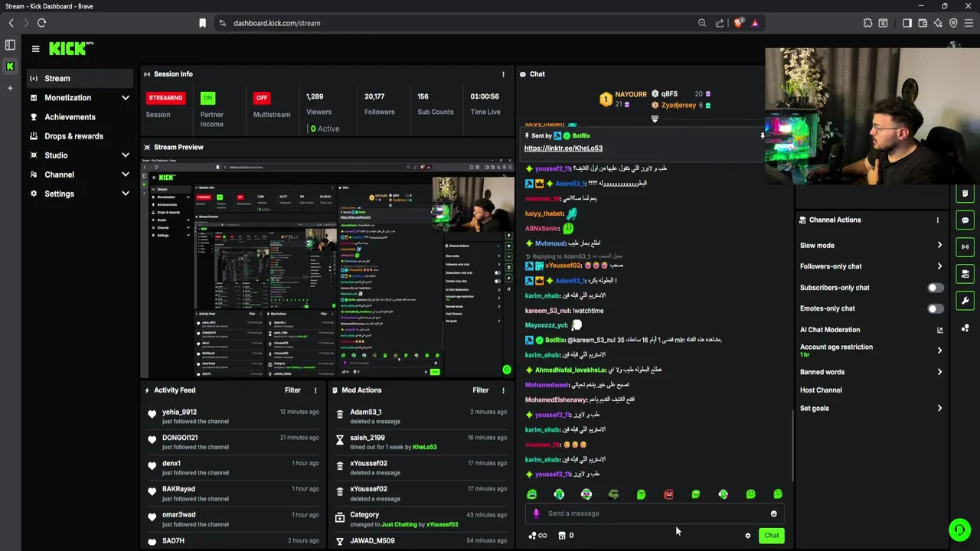The width and height of the screenshot is (980, 551).
Task: Click the browser address bar URL
Action: (277, 23)
